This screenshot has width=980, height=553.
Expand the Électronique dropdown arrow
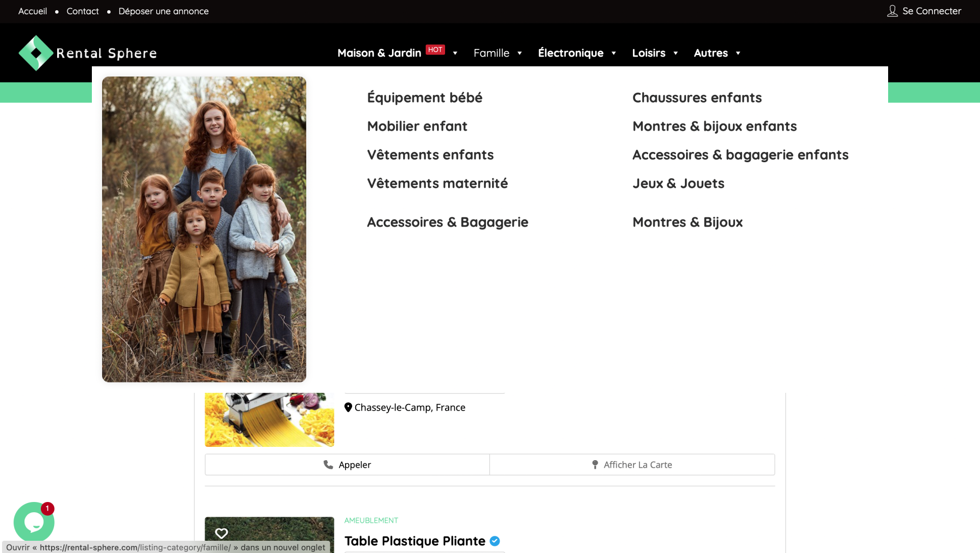614,53
